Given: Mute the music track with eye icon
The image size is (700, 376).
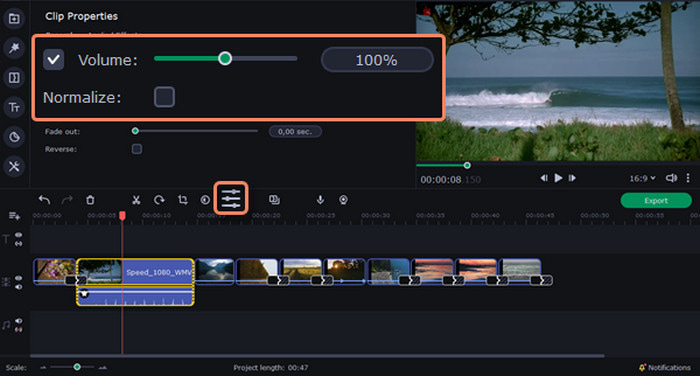Looking at the screenshot, I should pos(18,321).
